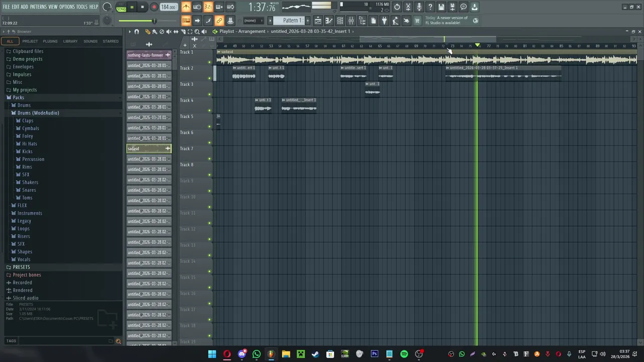Open the FL Studio shop cart
This screenshot has width=644, height=362.
pyautogui.click(x=417, y=21)
